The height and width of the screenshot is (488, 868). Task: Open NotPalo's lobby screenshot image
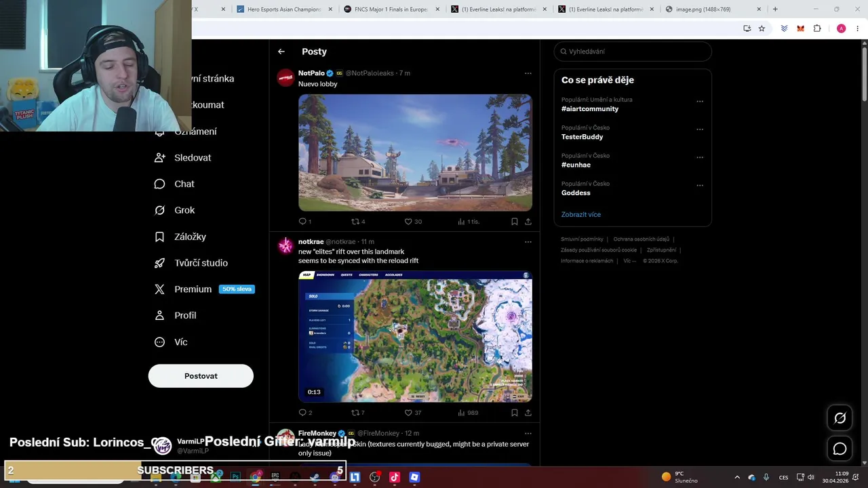tap(415, 152)
